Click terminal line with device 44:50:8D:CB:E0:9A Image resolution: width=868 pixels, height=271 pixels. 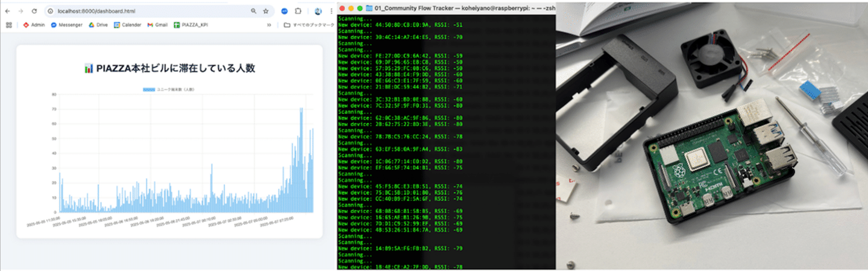tap(401, 26)
